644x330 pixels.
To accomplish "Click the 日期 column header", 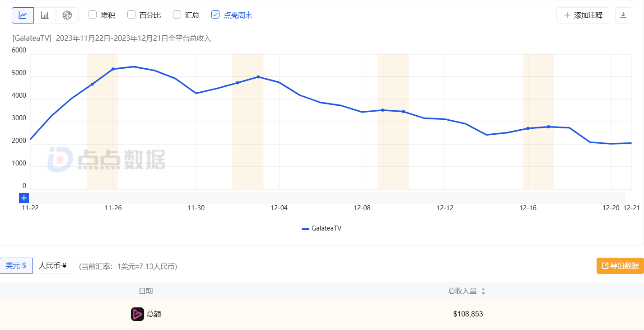I will click(x=145, y=291).
